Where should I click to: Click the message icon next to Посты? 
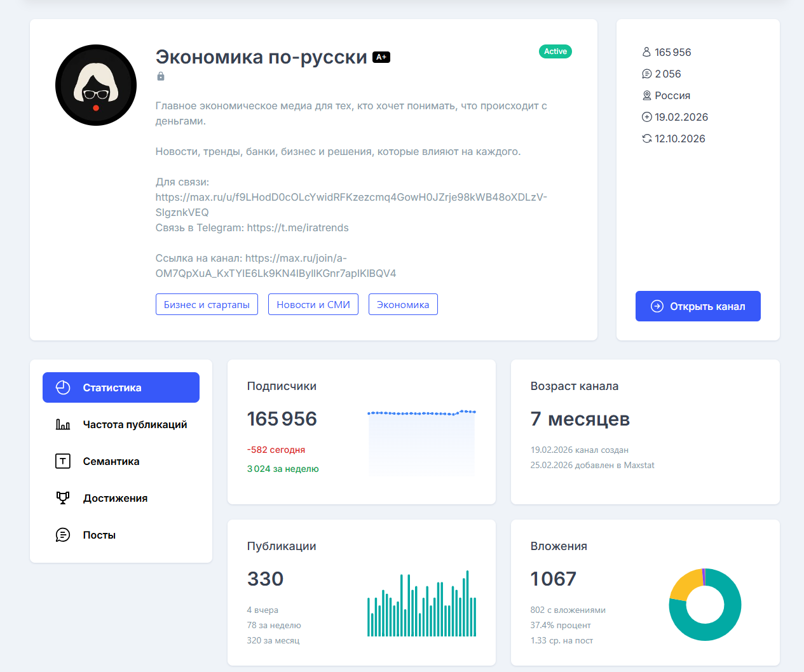pos(63,535)
